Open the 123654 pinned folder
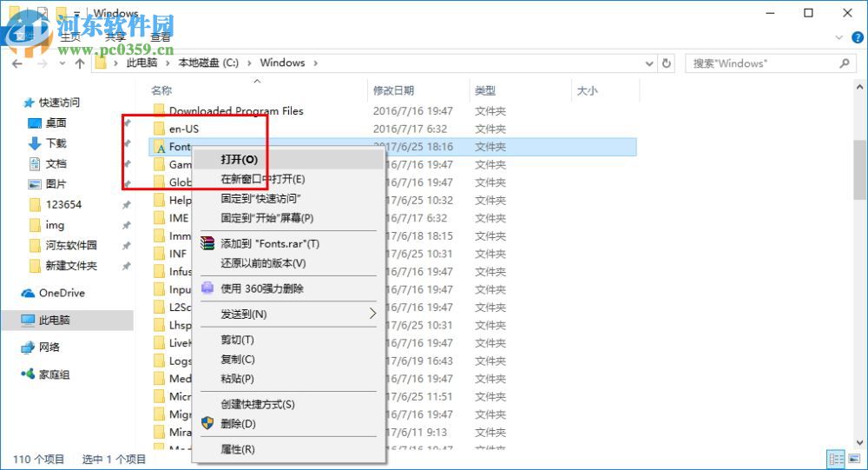868x470 pixels. pyautogui.click(x=63, y=204)
